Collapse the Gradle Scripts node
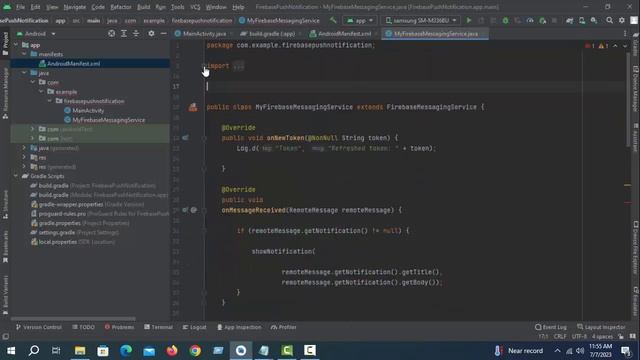Viewport: 640px width, 360px height. [x=16, y=176]
